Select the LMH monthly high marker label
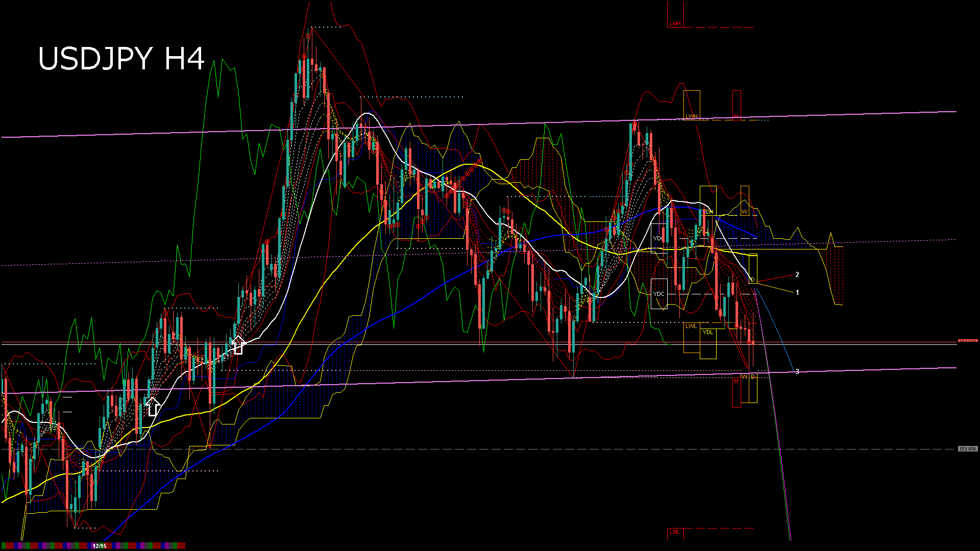This screenshot has width=980, height=551. [x=675, y=24]
